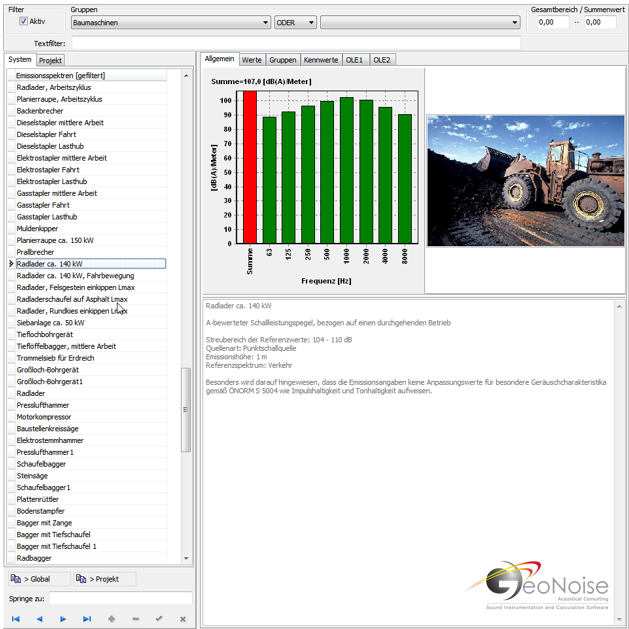Toggle the Aktiv filter checkbox
Viewport: 629px width, 629px height.
(x=24, y=21)
